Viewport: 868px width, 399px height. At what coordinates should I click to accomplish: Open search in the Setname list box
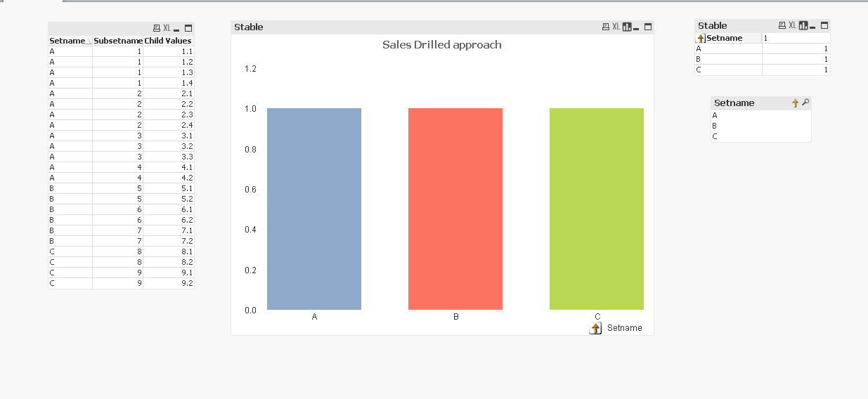[x=805, y=103]
